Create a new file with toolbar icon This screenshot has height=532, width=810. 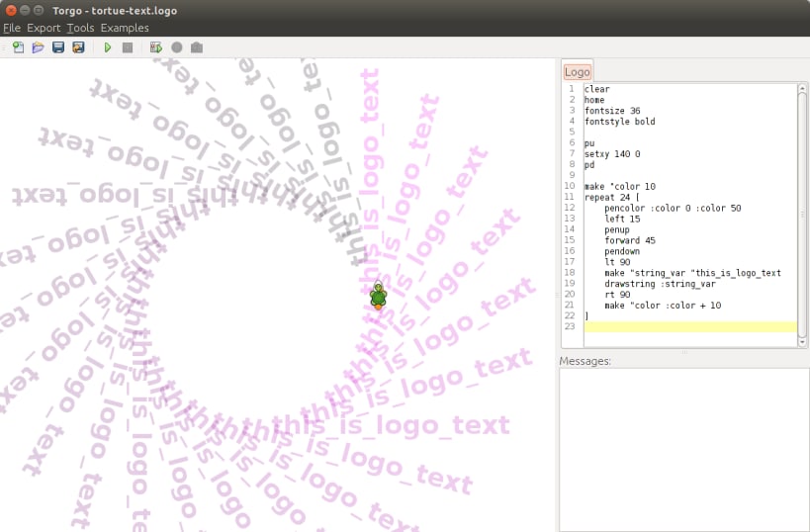tap(19, 47)
